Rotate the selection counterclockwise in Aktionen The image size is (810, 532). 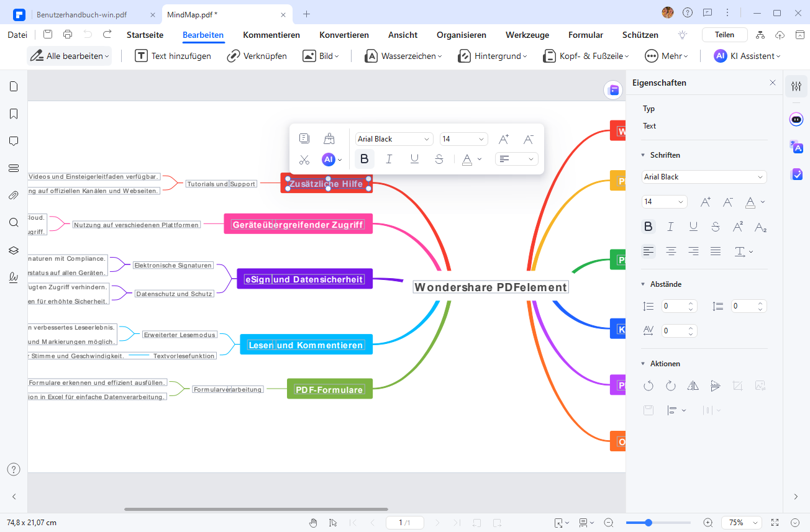click(x=648, y=385)
